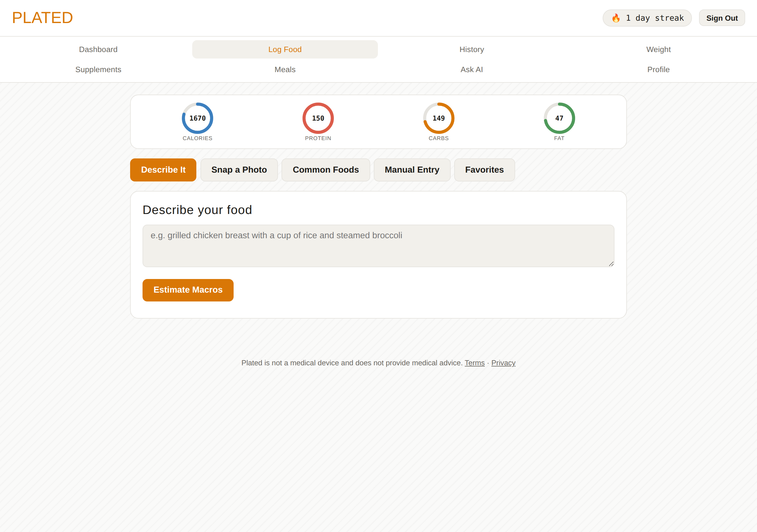Screen dimensions: 757x532
Task: Open the Privacy link
Action: [x=503, y=363]
